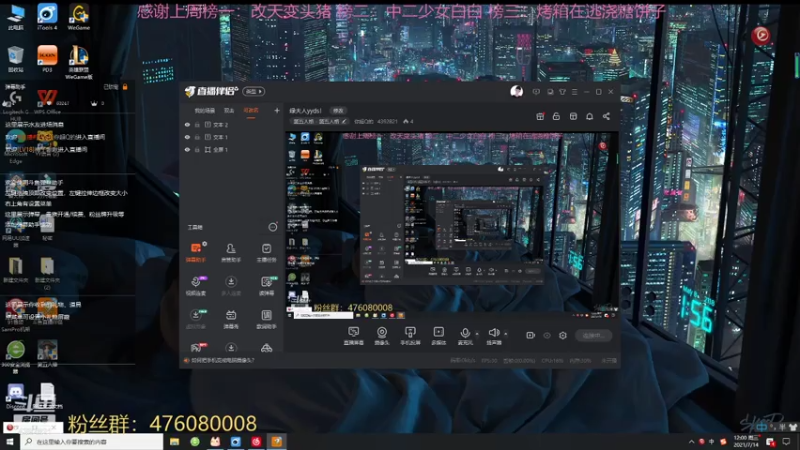
Task: Add a multimedia source
Action: click(438, 336)
